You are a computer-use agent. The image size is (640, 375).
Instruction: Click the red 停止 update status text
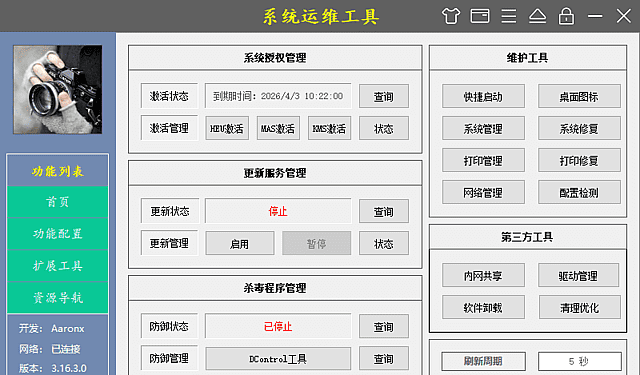278,211
